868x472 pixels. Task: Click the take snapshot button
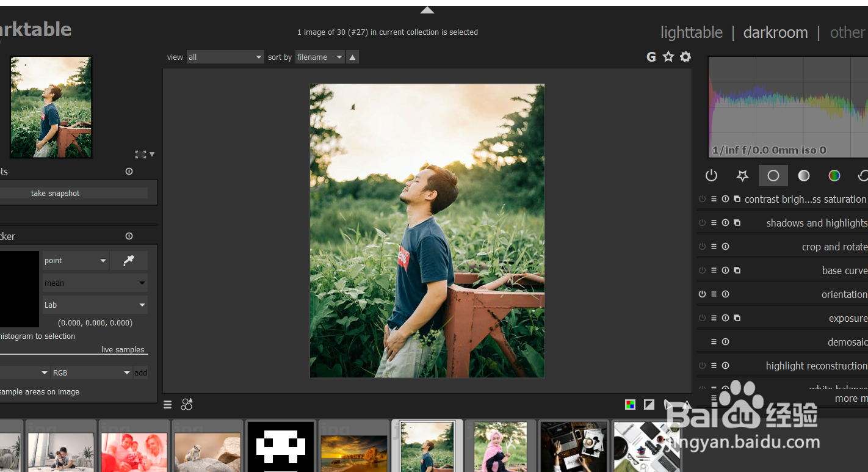pyautogui.click(x=73, y=193)
